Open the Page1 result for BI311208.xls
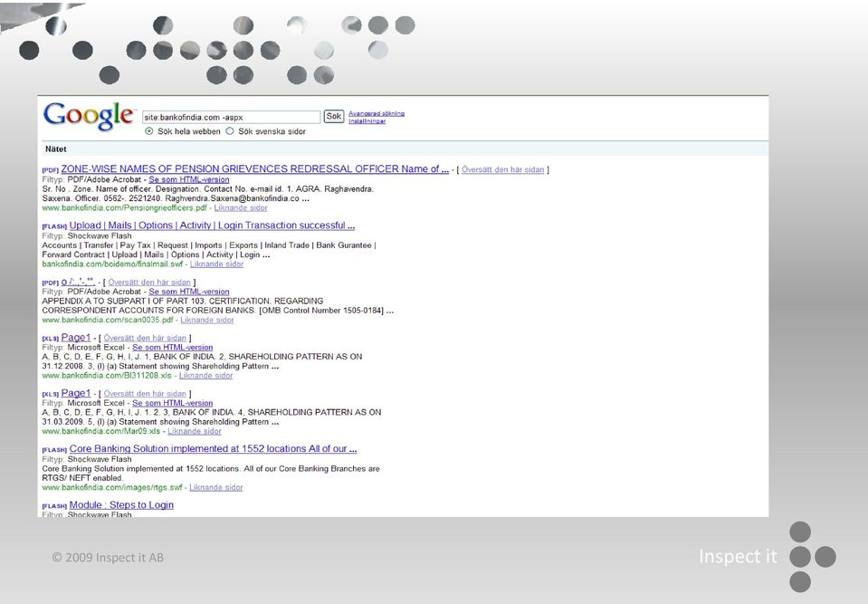 click(76, 337)
